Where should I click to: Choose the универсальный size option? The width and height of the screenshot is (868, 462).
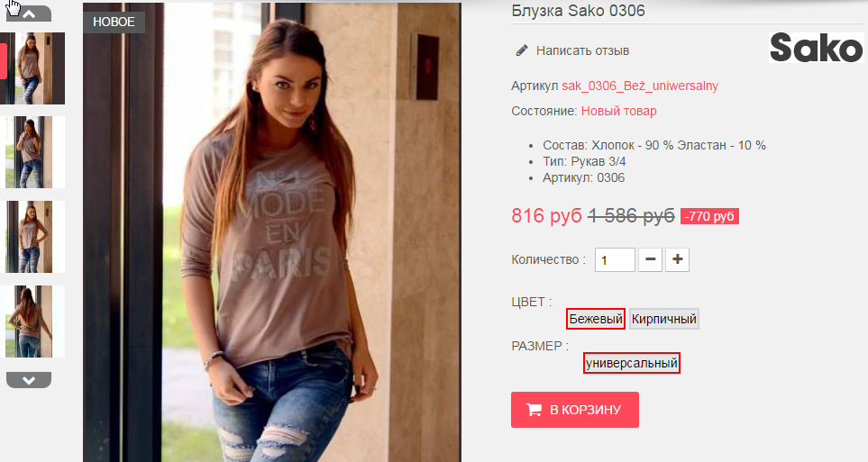632,363
